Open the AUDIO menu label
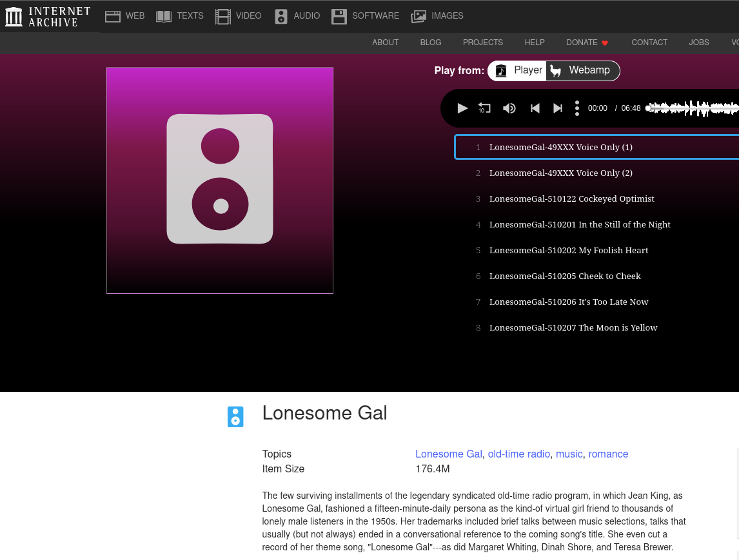The width and height of the screenshot is (739, 560). [x=307, y=16]
